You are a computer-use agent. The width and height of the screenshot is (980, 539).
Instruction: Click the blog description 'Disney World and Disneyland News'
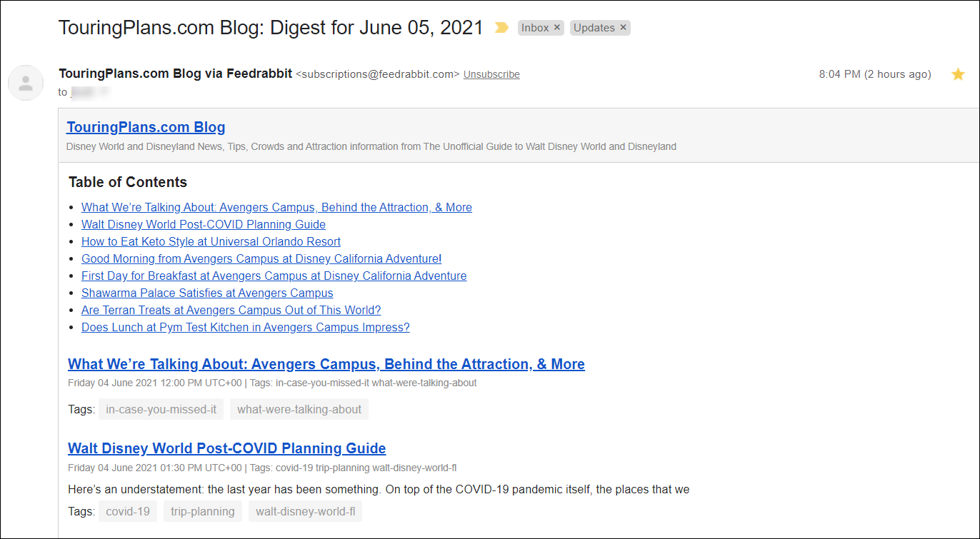pyautogui.click(x=371, y=146)
